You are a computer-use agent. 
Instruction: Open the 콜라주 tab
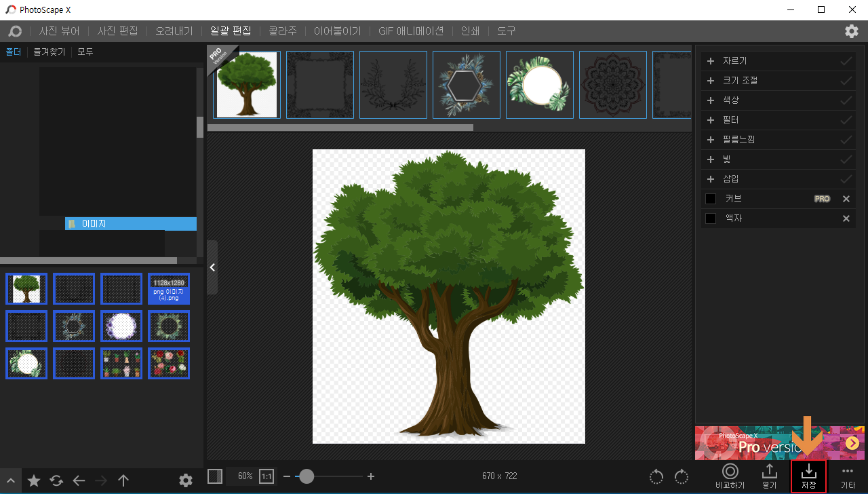283,31
